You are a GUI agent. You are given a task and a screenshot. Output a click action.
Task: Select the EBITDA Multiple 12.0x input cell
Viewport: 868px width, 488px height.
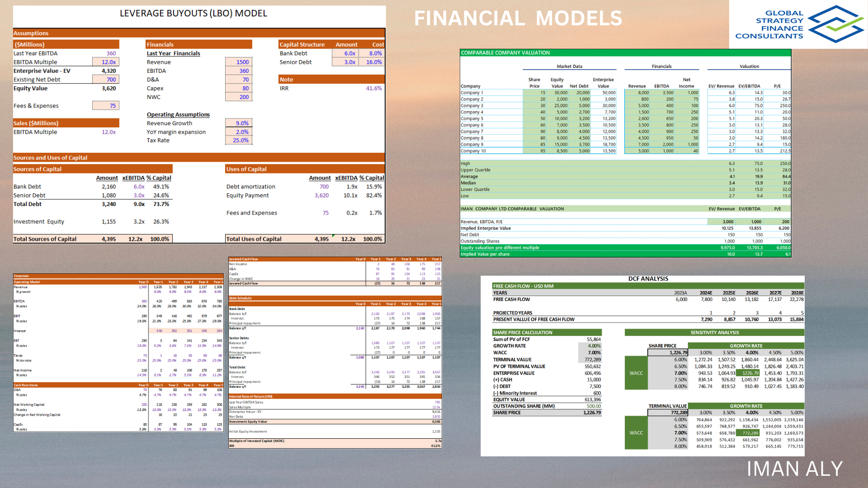(x=106, y=62)
